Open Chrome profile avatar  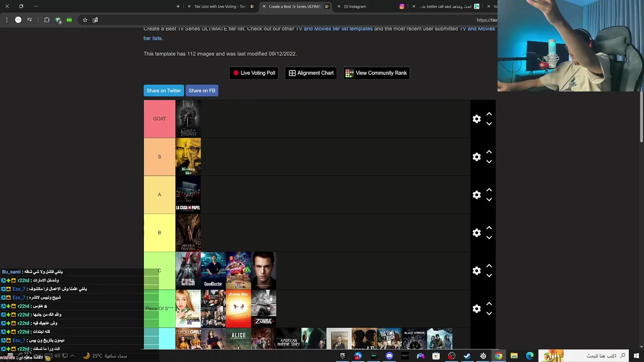coord(18,20)
